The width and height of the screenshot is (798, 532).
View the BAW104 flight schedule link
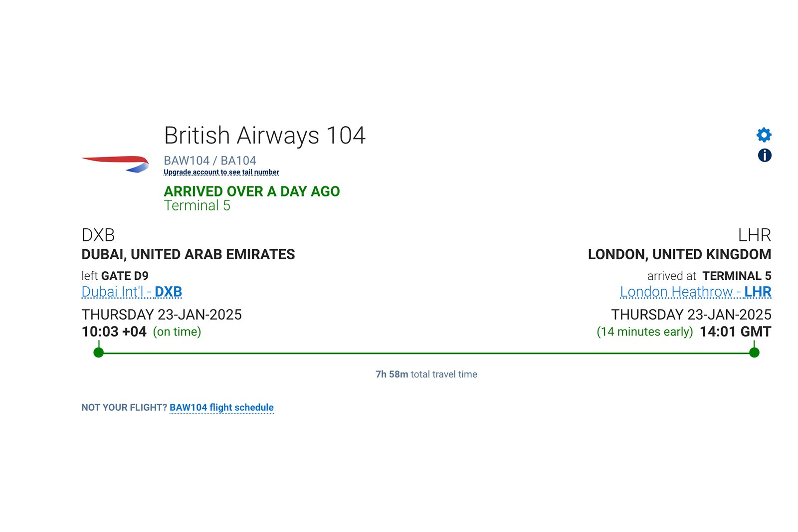(x=221, y=407)
